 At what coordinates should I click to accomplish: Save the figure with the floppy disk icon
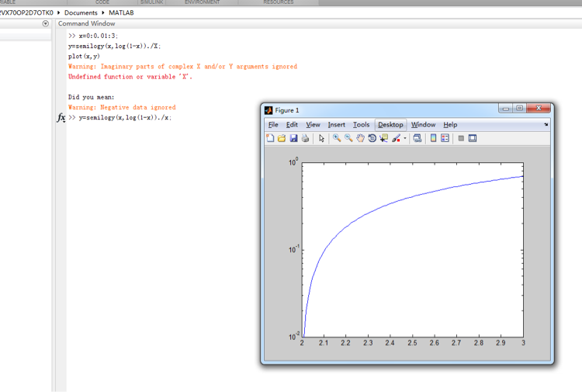pos(293,138)
